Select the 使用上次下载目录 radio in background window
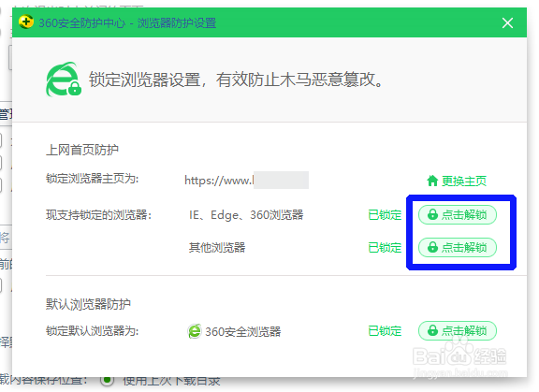 (108, 380)
